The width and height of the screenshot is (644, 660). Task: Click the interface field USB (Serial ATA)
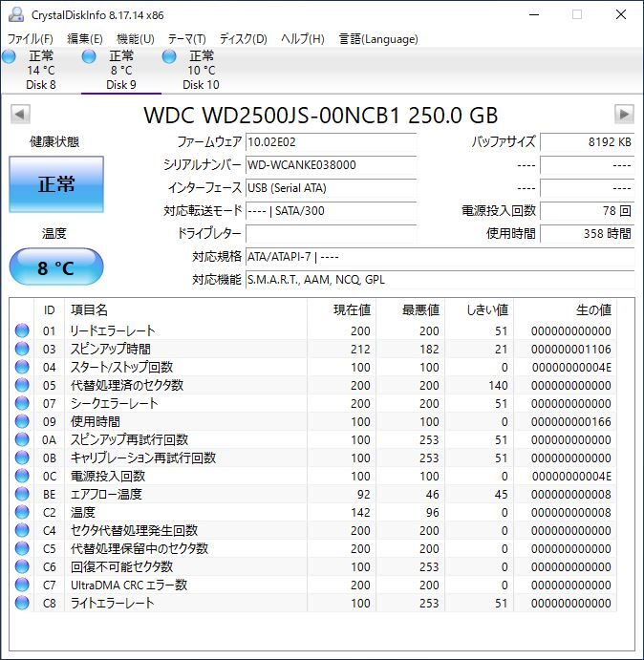(331, 188)
